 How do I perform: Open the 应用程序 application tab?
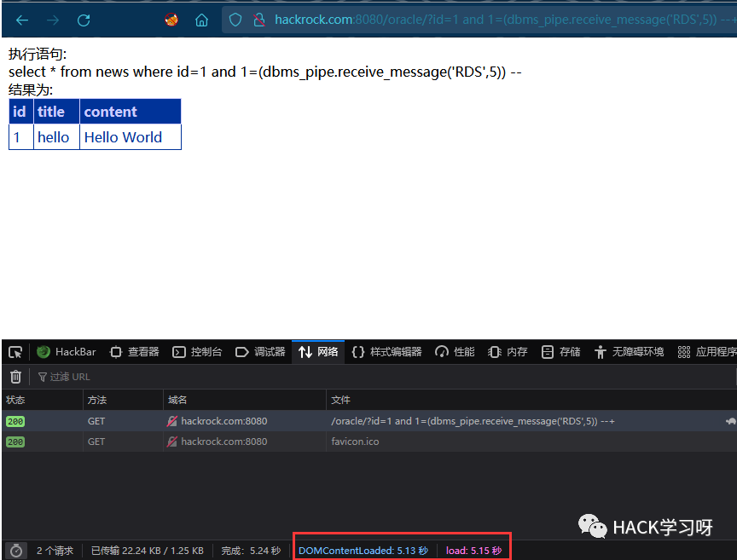(x=707, y=352)
